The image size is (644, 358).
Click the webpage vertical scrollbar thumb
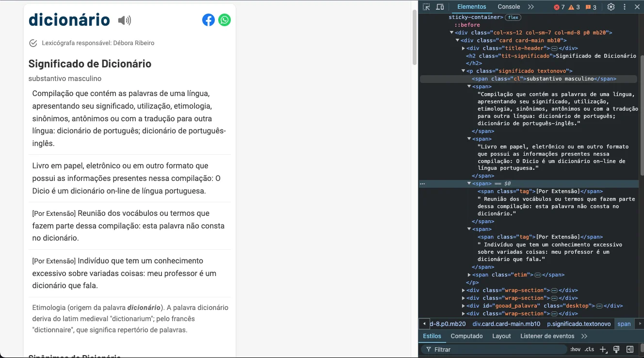tap(415, 37)
